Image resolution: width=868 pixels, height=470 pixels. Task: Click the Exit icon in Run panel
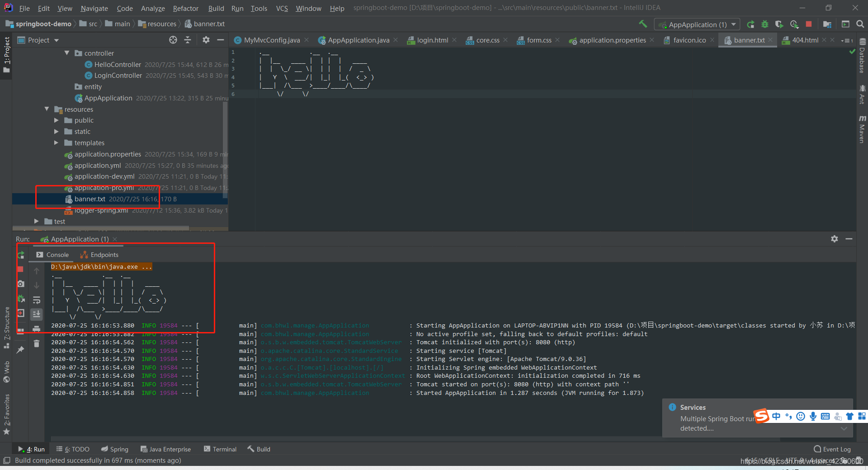(21, 313)
